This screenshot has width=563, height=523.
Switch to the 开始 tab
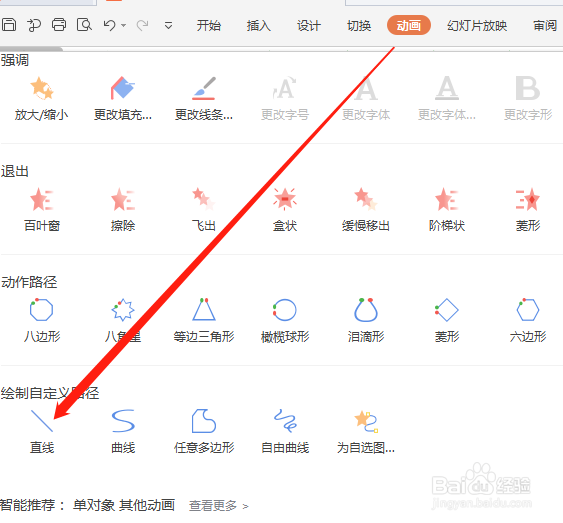point(209,25)
